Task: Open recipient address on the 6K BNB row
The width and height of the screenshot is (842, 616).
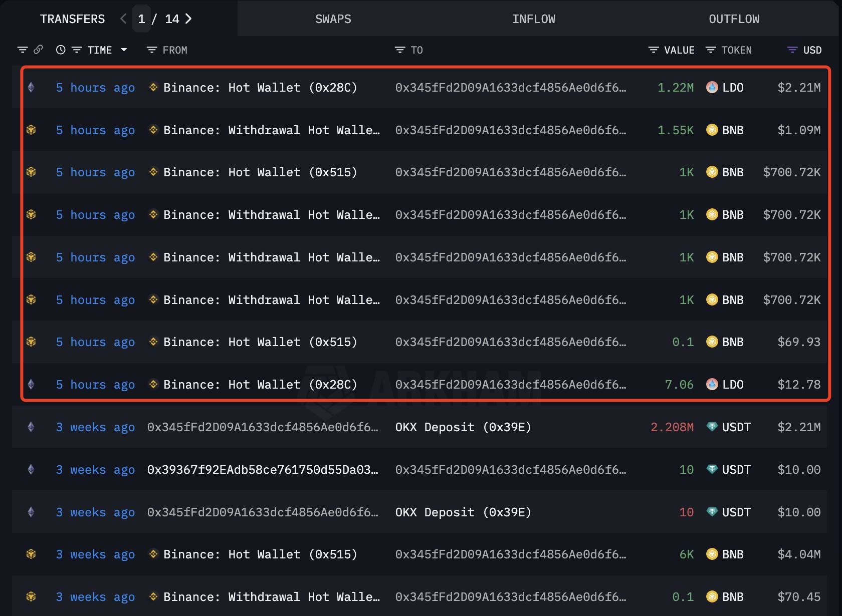Action: pyautogui.click(x=511, y=554)
